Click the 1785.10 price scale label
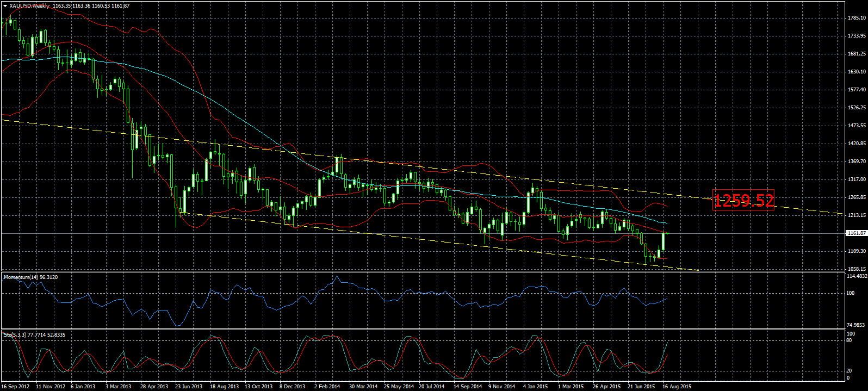 857,18
